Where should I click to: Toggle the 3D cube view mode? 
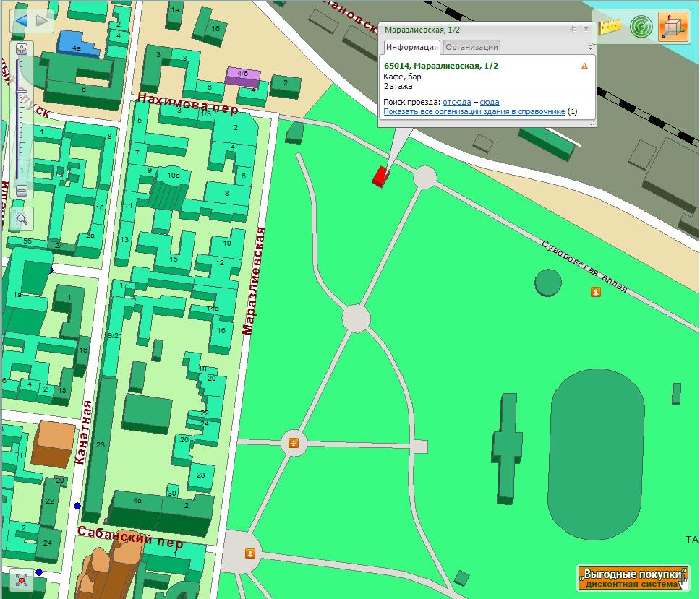click(673, 27)
